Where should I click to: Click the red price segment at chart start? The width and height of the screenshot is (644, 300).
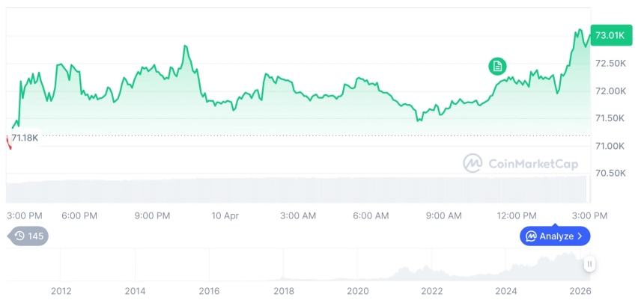coord(8,142)
